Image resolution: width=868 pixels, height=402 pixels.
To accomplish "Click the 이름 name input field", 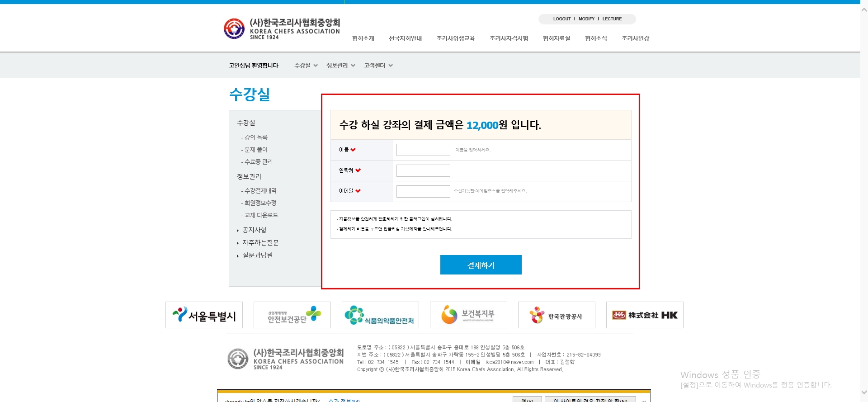I will (423, 150).
